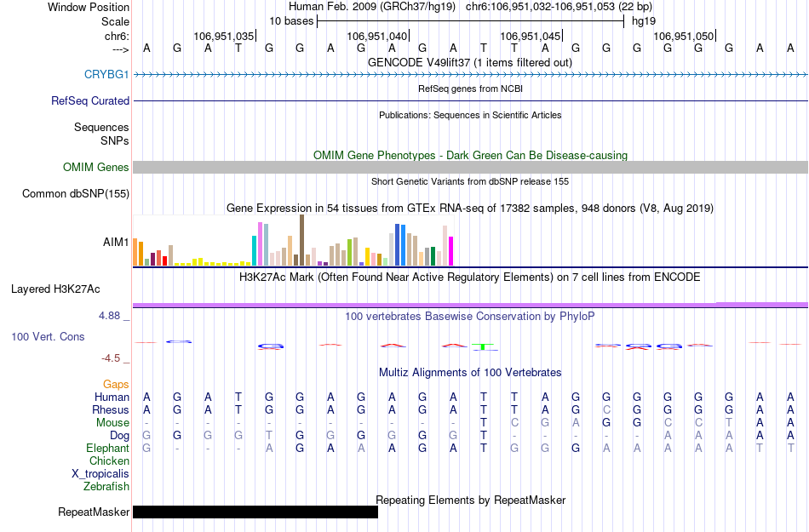Click the Mouse species row label
This screenshot has width=809, height=532.
112,423
